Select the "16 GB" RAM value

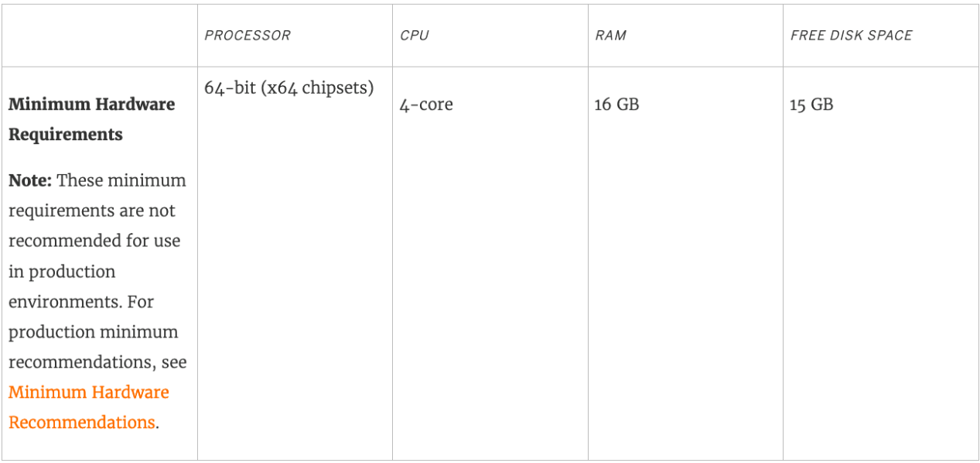616,105
